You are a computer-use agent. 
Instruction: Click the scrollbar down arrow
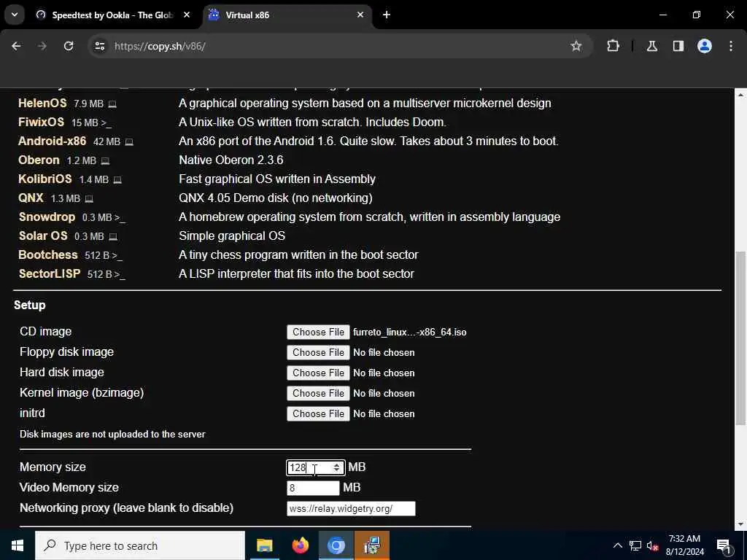pos(740,524)
